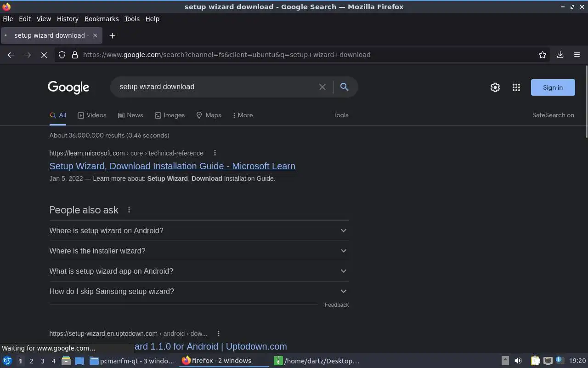
Task: Bookmark this page with the star
Action: click(543, 55)
